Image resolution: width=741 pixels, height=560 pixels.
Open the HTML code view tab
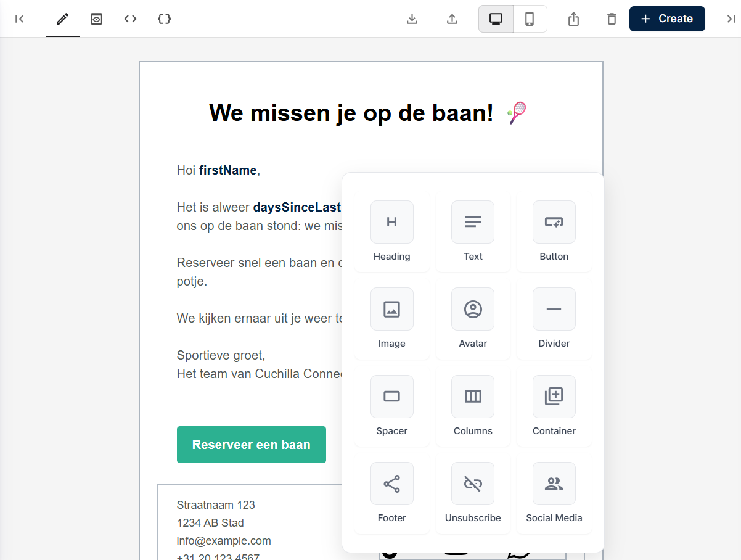[x=130, y=19]
